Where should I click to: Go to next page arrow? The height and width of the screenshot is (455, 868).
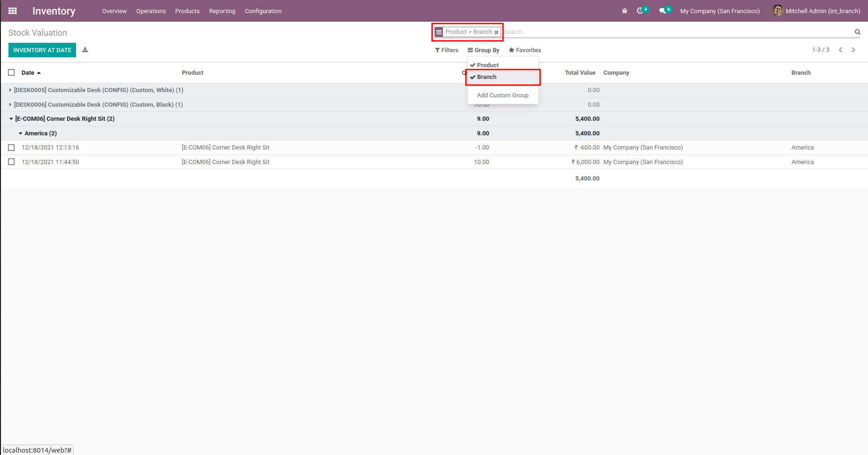coord(853,50)
